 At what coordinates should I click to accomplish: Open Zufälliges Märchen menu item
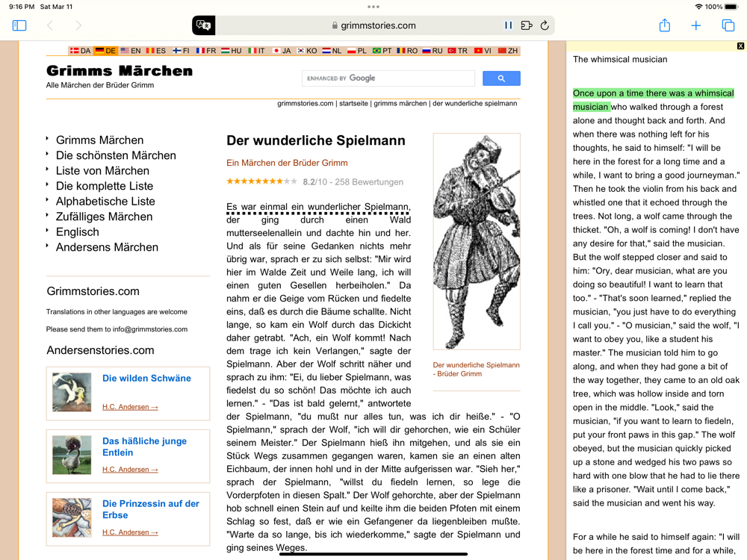pos(104,217)
